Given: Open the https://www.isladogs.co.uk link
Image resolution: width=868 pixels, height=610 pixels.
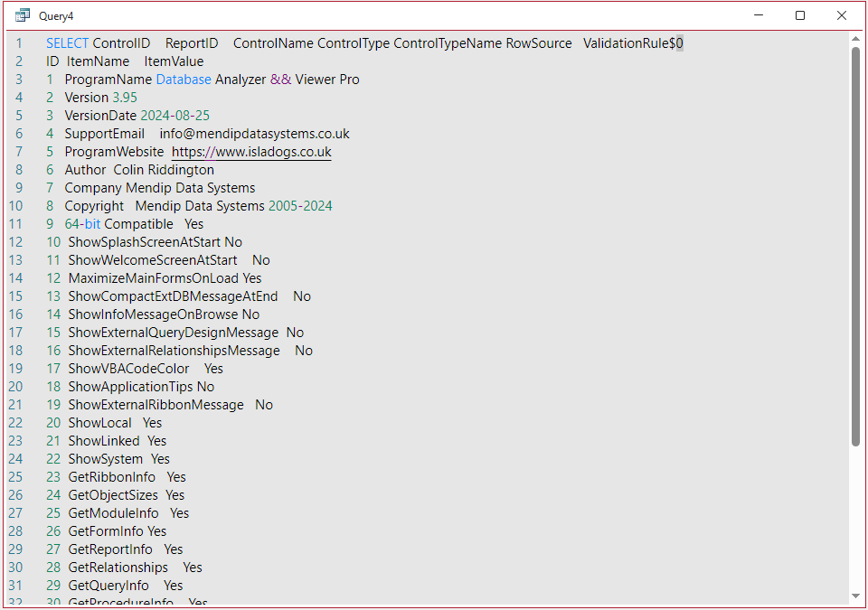Looking at the screenshot, I should 251,152.
